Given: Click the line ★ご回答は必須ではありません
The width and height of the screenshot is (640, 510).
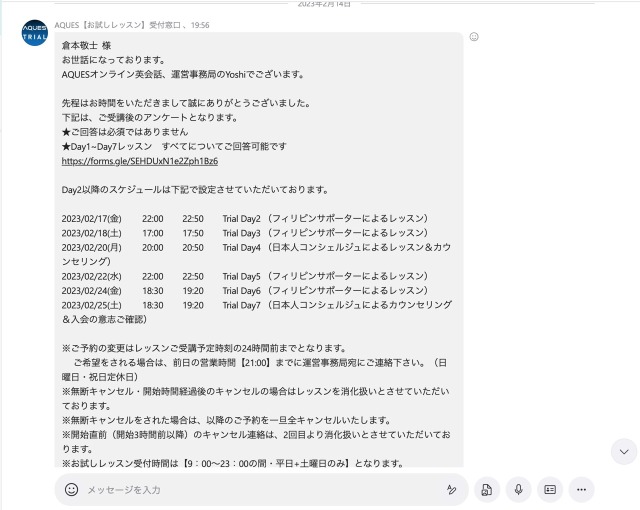Looking at the screenshot, I should [125, 132].
